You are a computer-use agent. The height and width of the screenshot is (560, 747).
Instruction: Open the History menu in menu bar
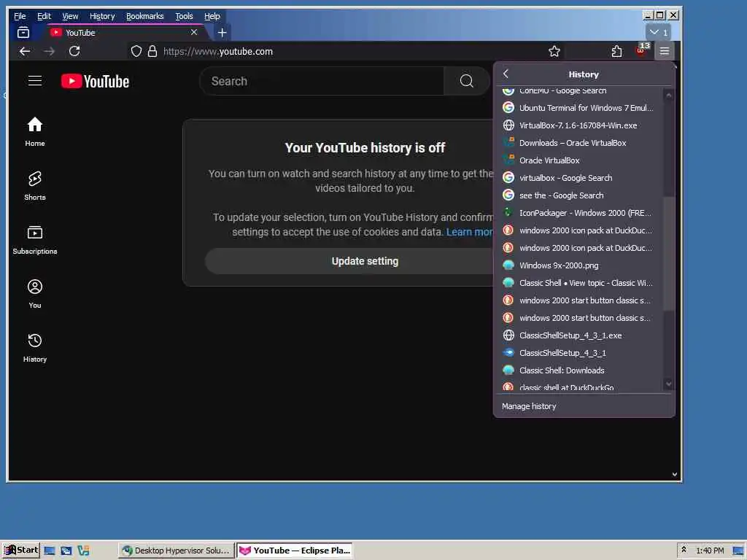102,16
